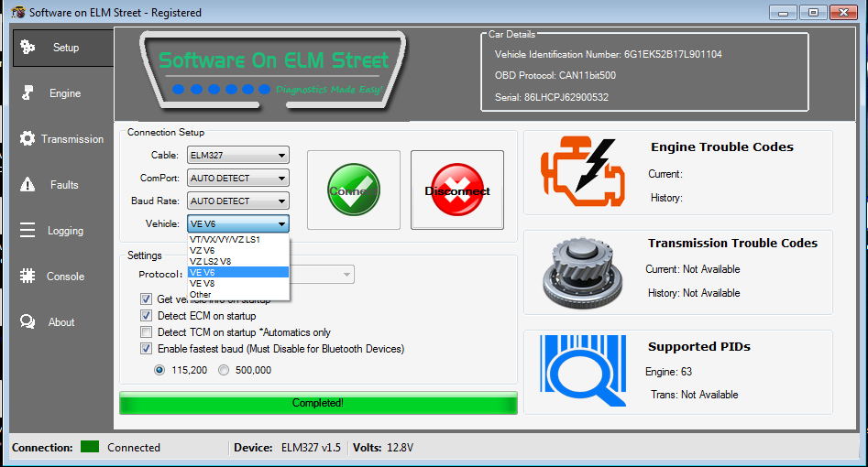Image resolution: width=868 pixels, height=467 pixels.
Task: Open the Faults tab
Action: click(x=63, y=185)
